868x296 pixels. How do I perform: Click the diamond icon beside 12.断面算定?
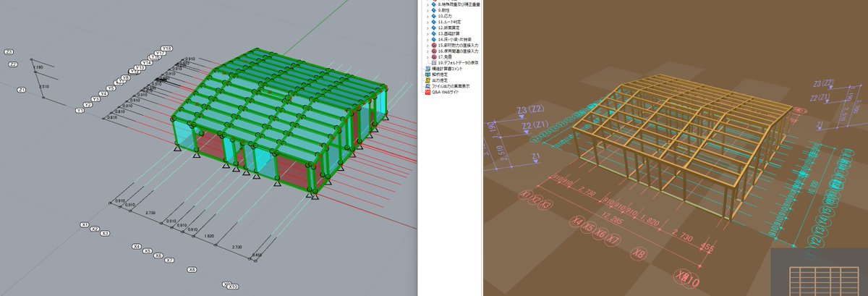(433, 28)
